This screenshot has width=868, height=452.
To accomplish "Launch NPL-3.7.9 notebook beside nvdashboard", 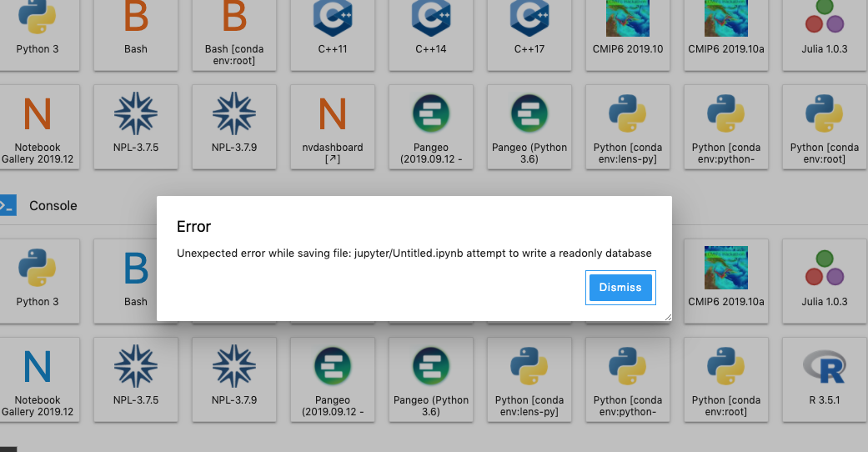I will (234, 127).
